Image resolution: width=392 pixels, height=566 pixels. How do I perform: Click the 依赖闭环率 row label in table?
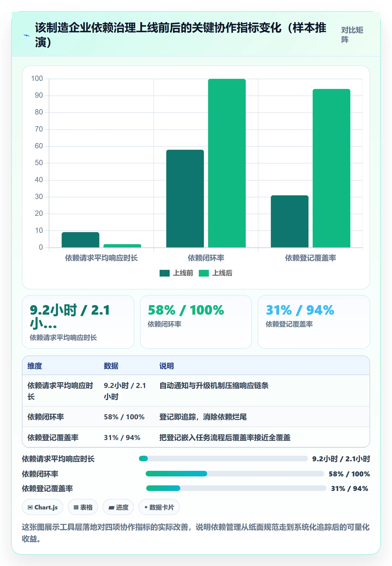46,417
